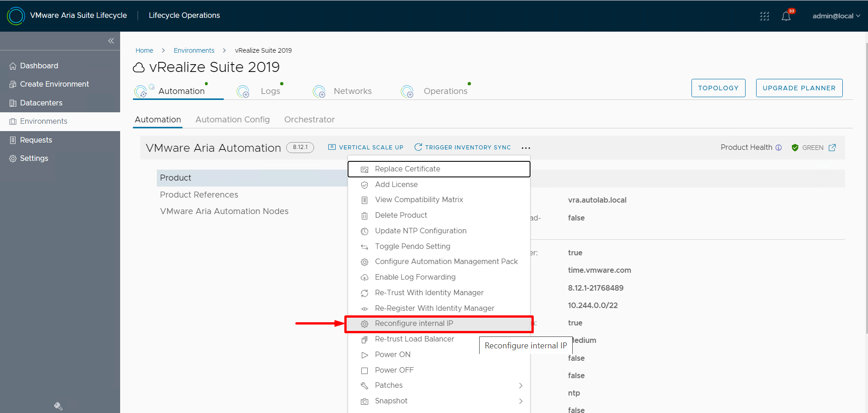Click the Product Health info icon

tap(779, 148)
